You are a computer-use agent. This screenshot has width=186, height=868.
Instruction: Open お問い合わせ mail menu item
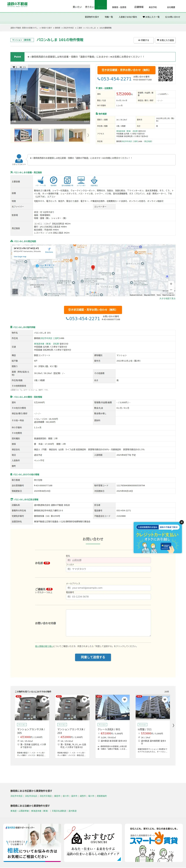[173, 17]
